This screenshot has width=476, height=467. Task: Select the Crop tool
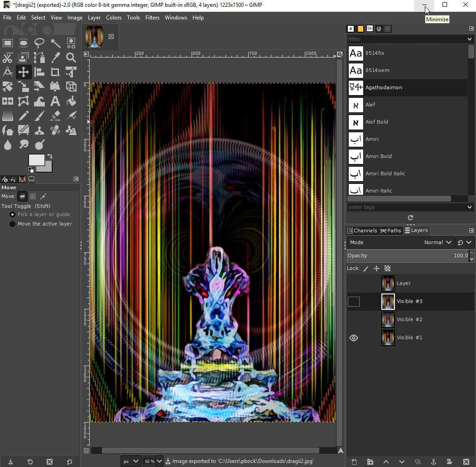pos(55,72)
